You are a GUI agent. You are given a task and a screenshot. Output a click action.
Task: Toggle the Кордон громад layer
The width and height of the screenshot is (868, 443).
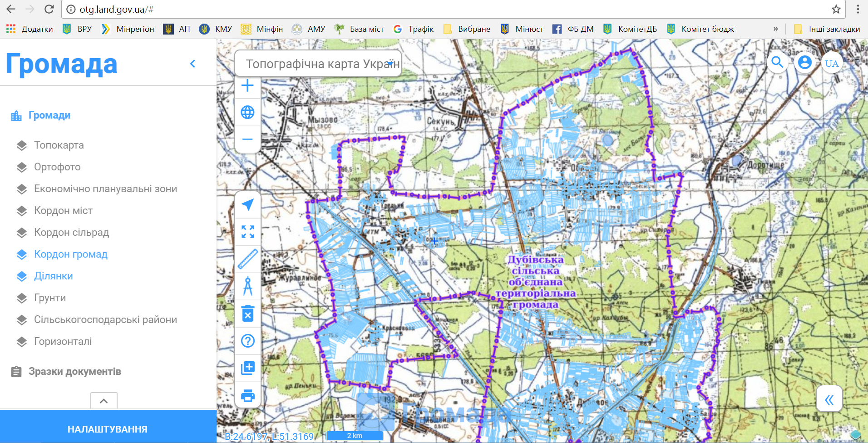tap(70, 254)
